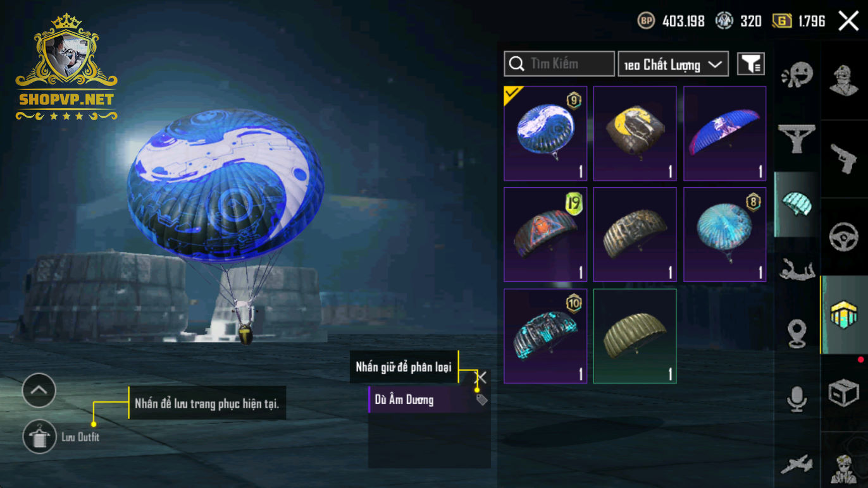Choose the level 19 orange parachute
The height and width of the screenshot is (488, 868).
click(545, 235)
